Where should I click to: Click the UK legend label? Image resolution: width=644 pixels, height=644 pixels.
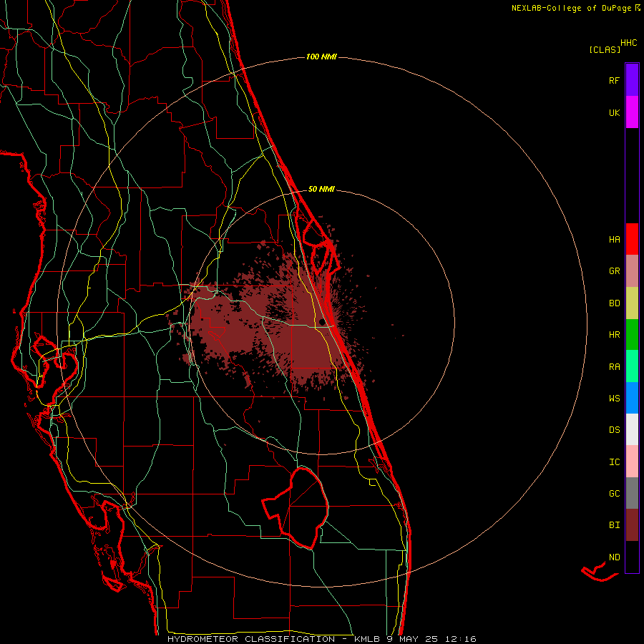614,112
